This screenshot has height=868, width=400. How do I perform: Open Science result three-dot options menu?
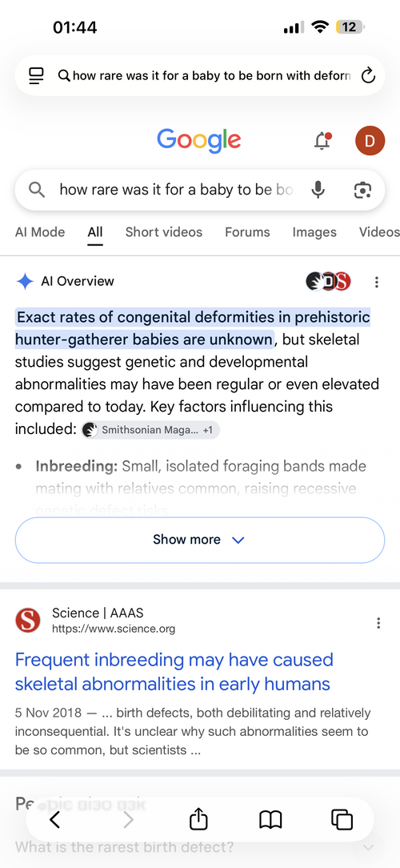[378, 623]
